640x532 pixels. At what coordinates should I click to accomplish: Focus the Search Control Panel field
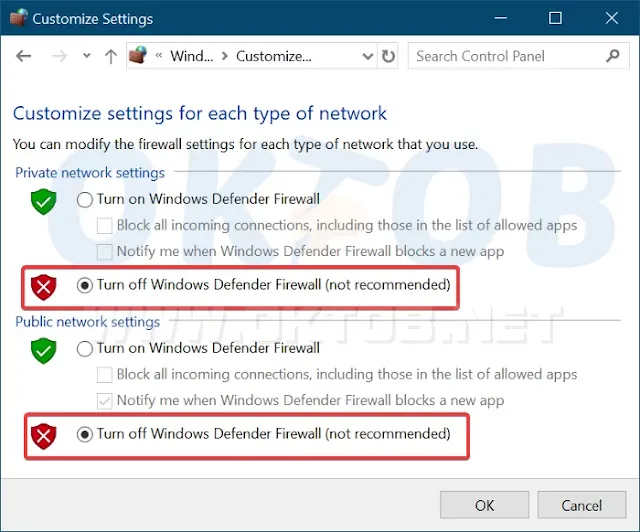pos(518,56)
